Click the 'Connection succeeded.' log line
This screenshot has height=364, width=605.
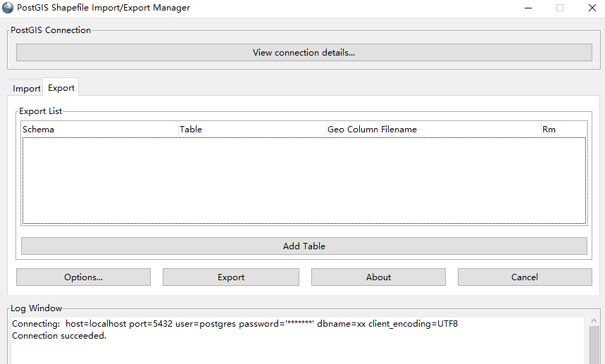pos(59,335)
